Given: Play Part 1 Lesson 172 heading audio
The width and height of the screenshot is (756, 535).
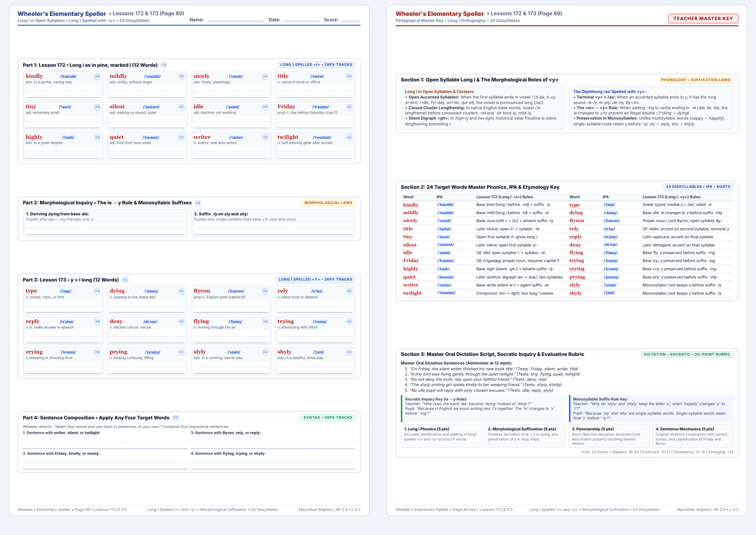Looking at the screenshot, I should click(x=164, y=65).
